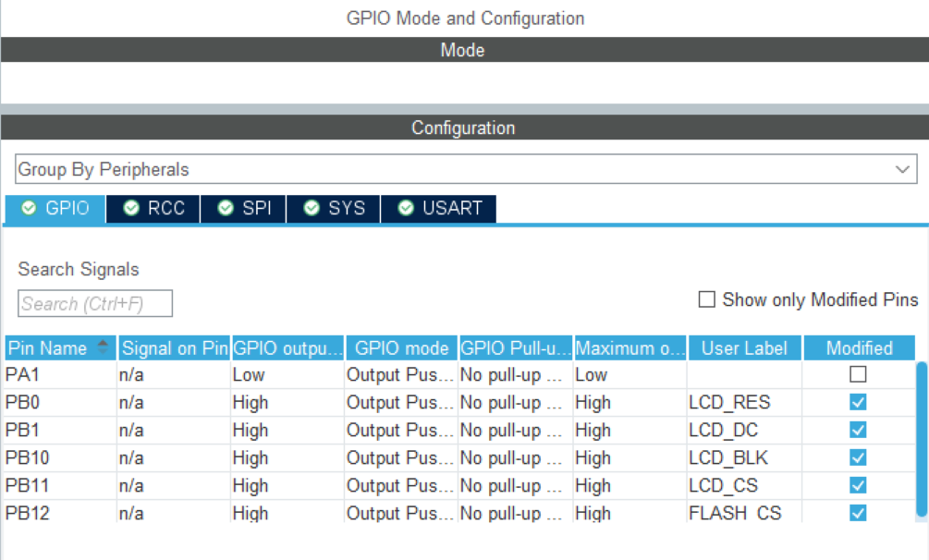The image size is (929, 560).
Task: Select the PB10 pin name cell
Action: pos(60,457)
